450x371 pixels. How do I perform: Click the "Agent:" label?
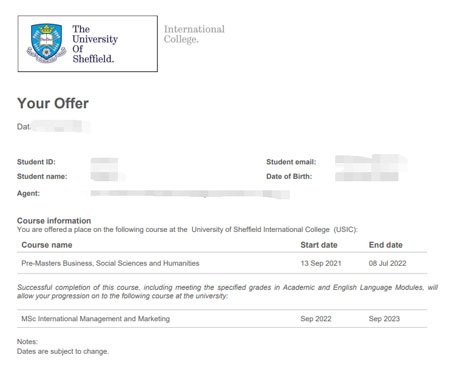pyautogui.click(x=28, y=193)
